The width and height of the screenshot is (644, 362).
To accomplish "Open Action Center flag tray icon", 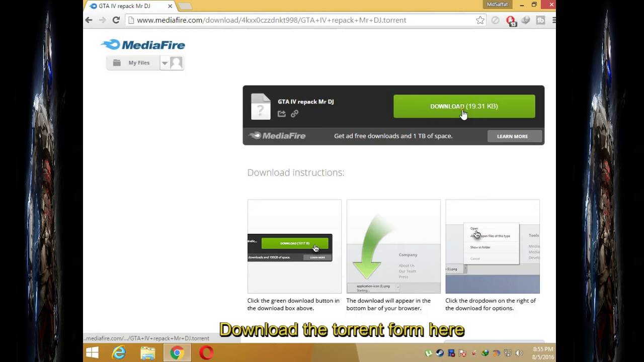I will (463, 353).
